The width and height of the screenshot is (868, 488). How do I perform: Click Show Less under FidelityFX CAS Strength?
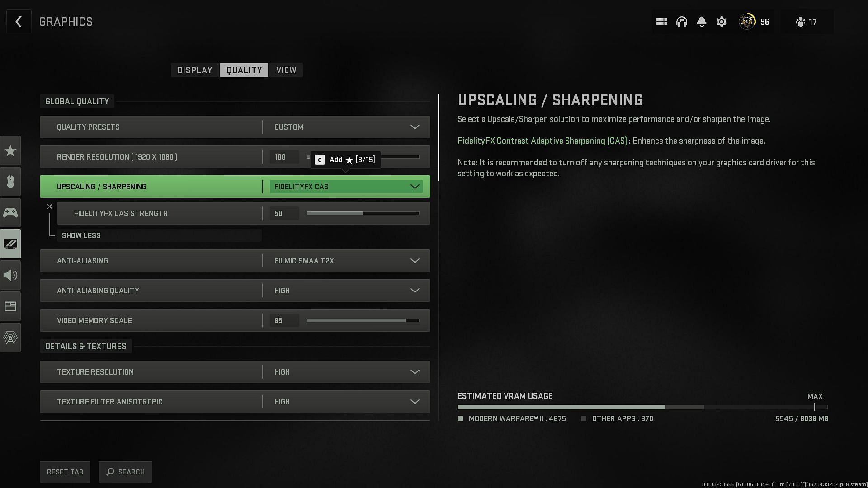[81, 235]
